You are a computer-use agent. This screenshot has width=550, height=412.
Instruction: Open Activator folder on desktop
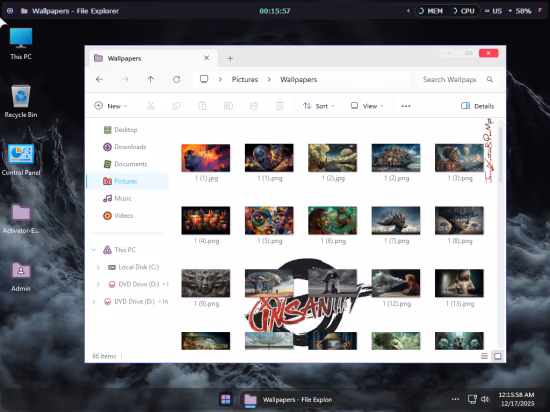coord(21,218)
